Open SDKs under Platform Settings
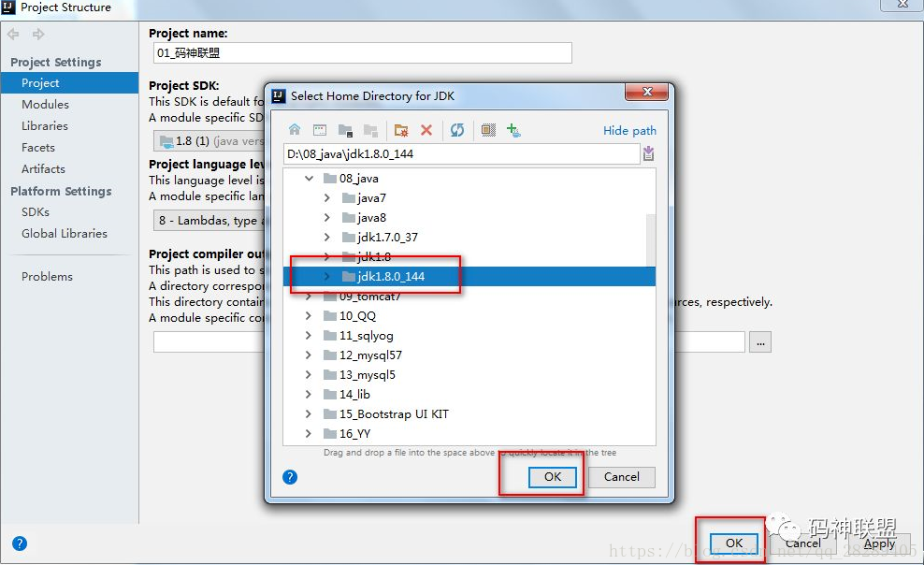Screen dimensions: 924x565 point(36,211)
